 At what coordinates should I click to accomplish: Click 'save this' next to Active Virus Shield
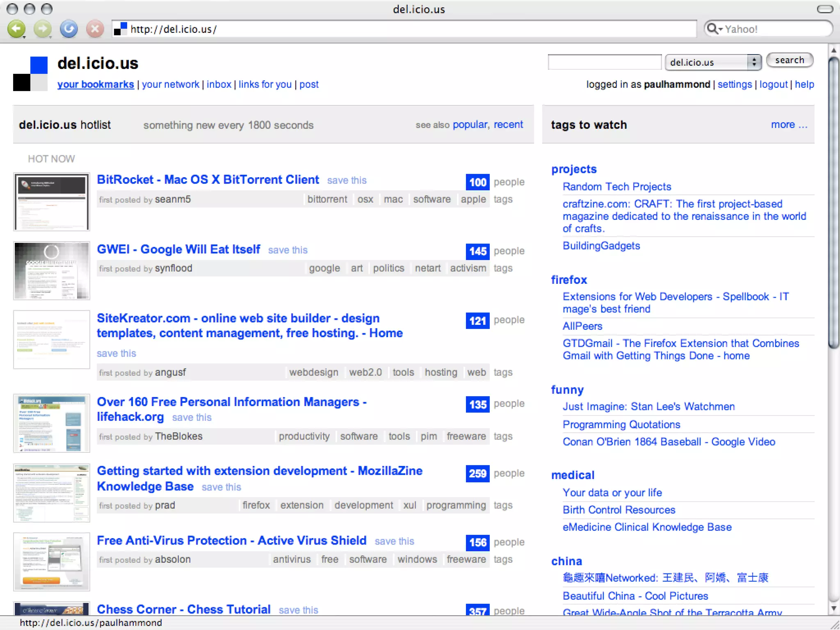pos(394,541)
